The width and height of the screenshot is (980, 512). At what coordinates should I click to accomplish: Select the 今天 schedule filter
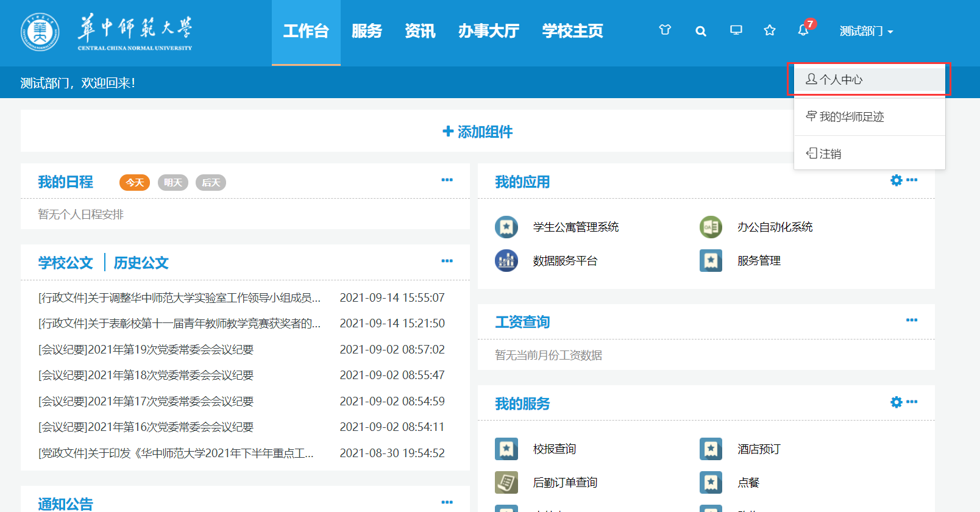135,183
